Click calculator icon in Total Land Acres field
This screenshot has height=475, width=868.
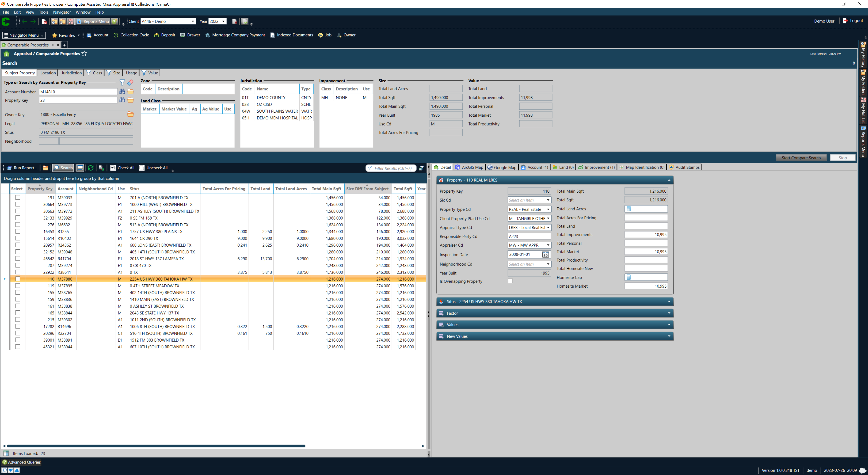tap(629, 209)
